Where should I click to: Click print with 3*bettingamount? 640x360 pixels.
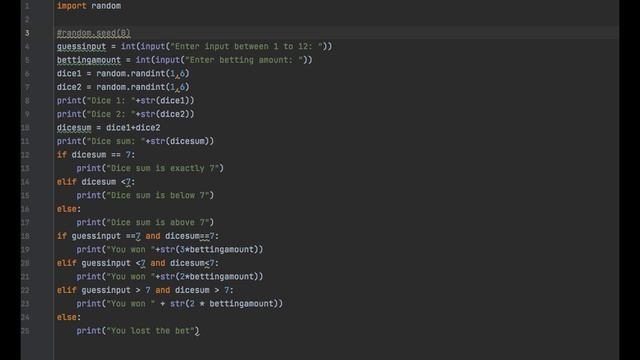(x=170, y=249)
